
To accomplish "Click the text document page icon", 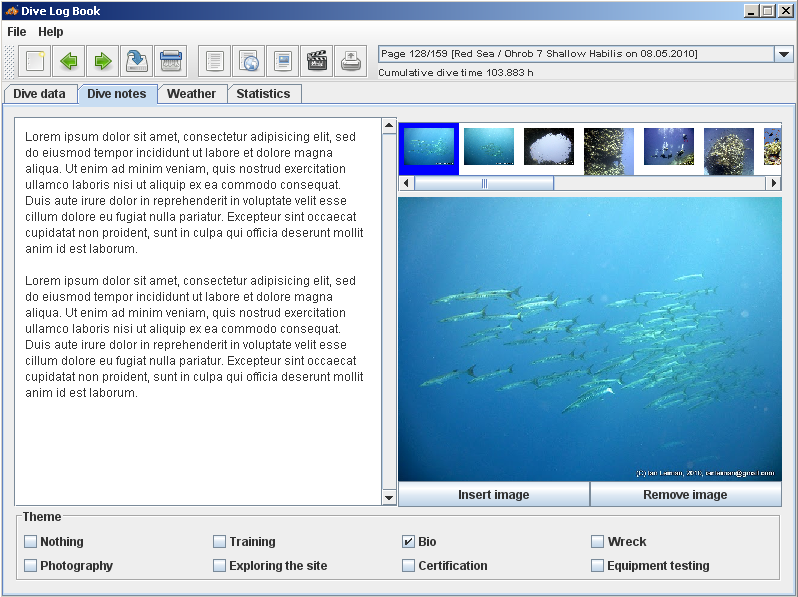I will [x=214, y=61].
